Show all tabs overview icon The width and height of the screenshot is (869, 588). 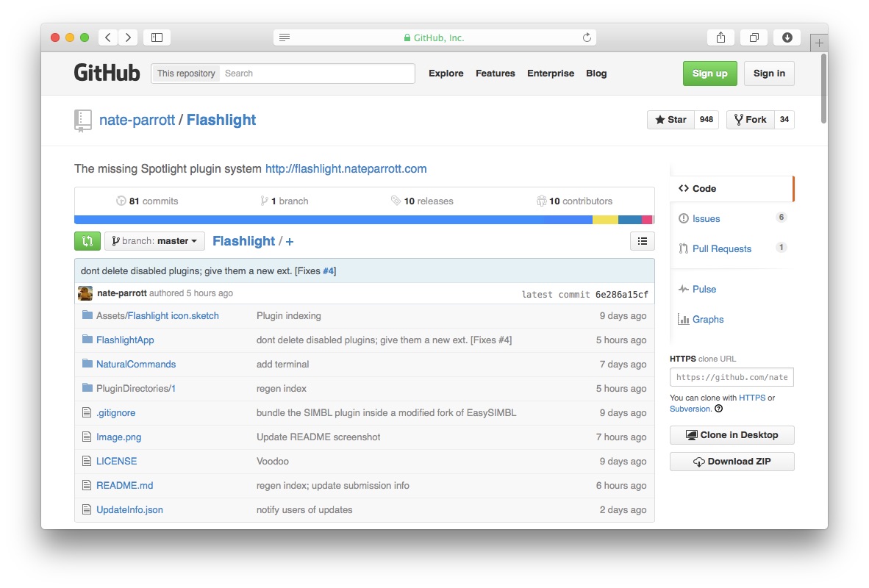754,37
